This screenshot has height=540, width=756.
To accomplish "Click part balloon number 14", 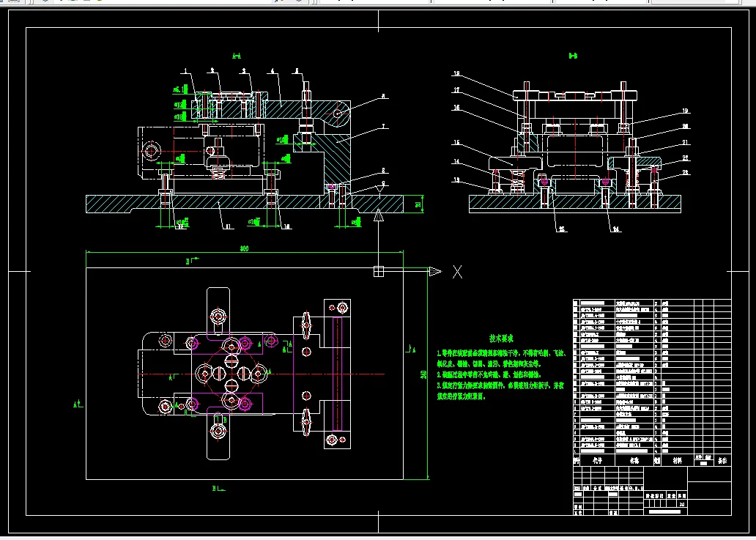I will click(456, 162).
